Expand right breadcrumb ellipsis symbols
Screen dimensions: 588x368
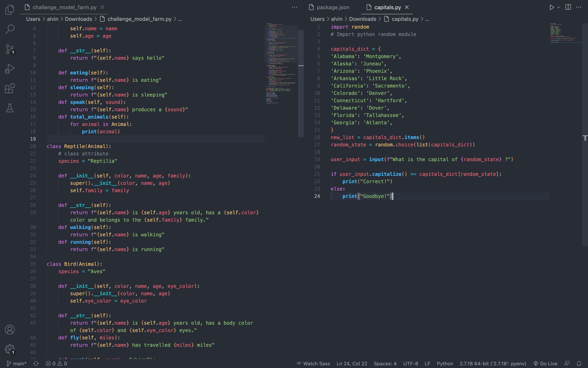pos(427,19)
